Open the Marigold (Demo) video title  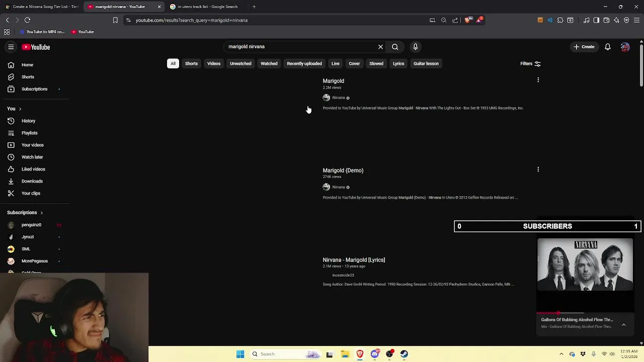coord(343,170)
